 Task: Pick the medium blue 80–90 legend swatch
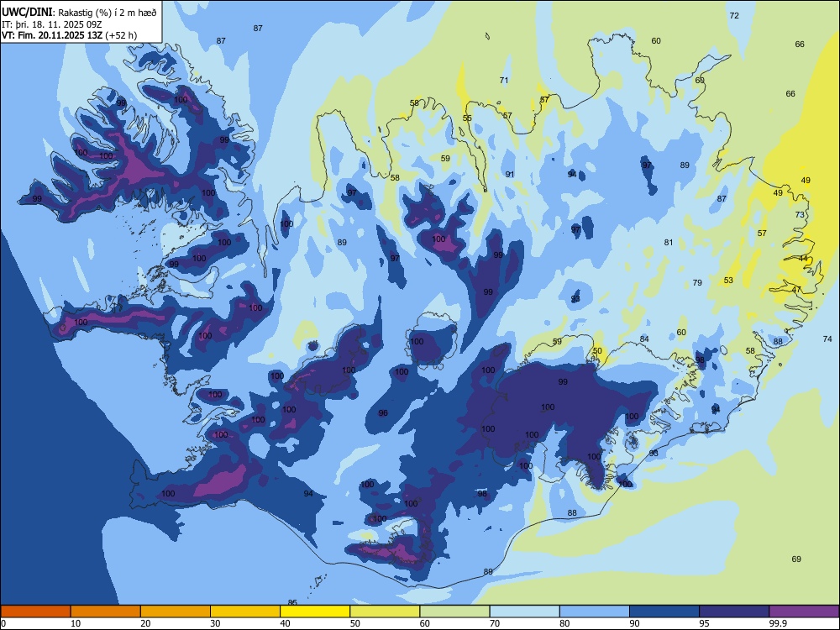(x=594, y=612)
